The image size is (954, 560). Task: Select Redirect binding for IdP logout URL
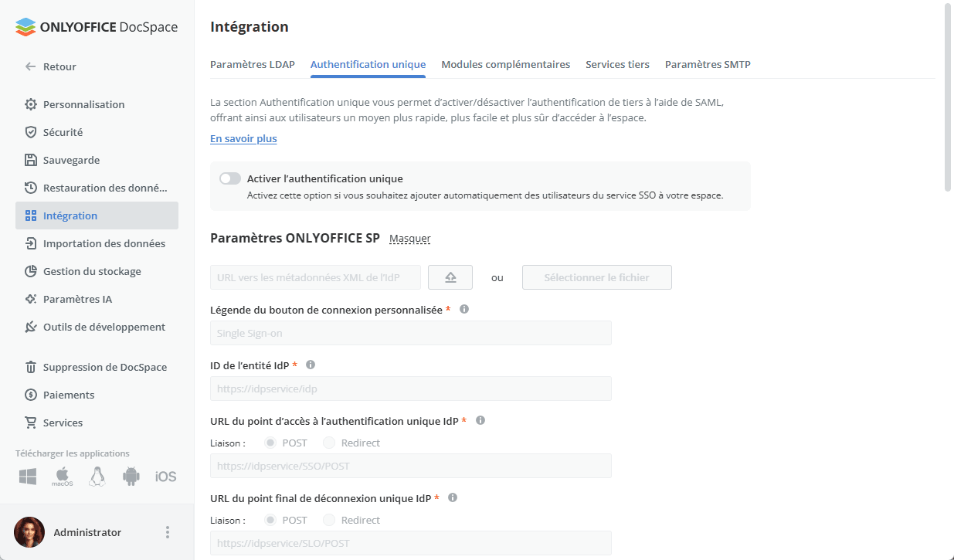[x=328, y=520]
